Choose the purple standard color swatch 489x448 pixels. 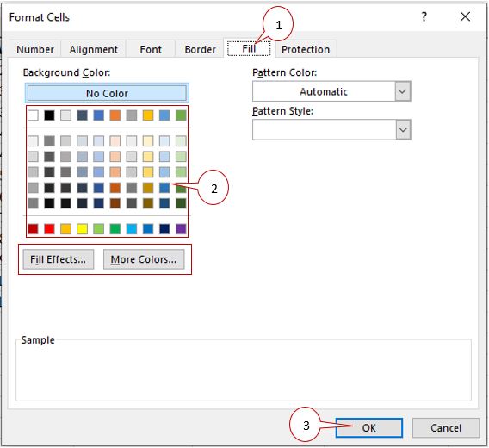tap(181, 229)
